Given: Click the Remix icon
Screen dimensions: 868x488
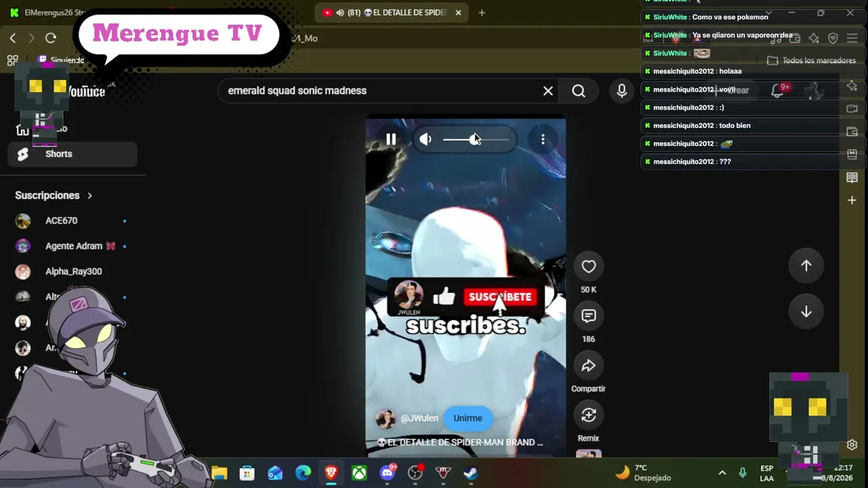Looking at the screenshot, I should pos(589,415).
